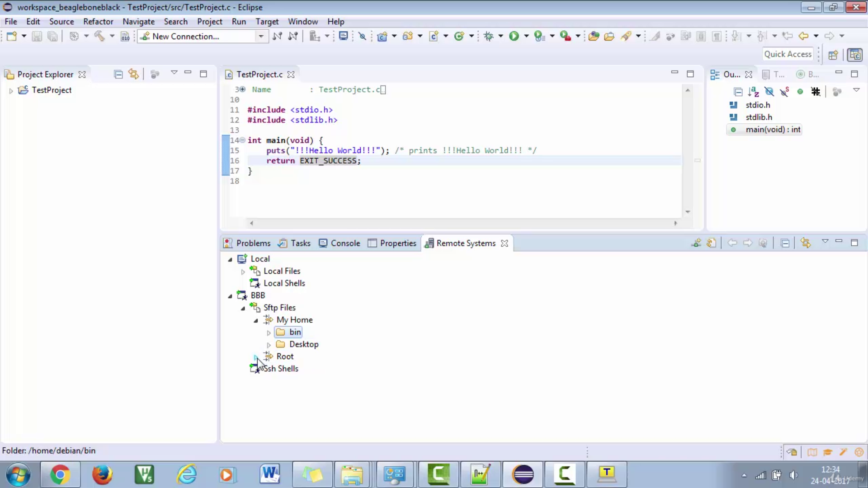
Task: Expand the Local Files node
Action: (243, 272)
